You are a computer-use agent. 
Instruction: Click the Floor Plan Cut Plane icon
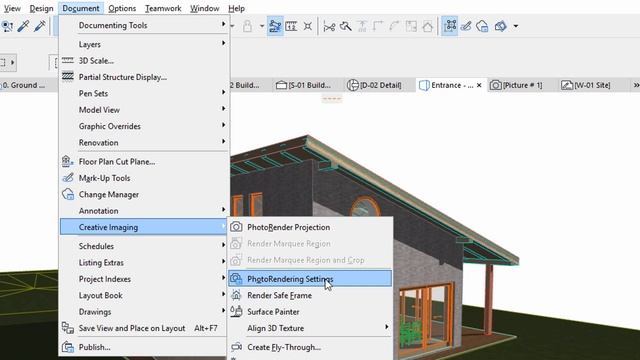click(67, 161)
